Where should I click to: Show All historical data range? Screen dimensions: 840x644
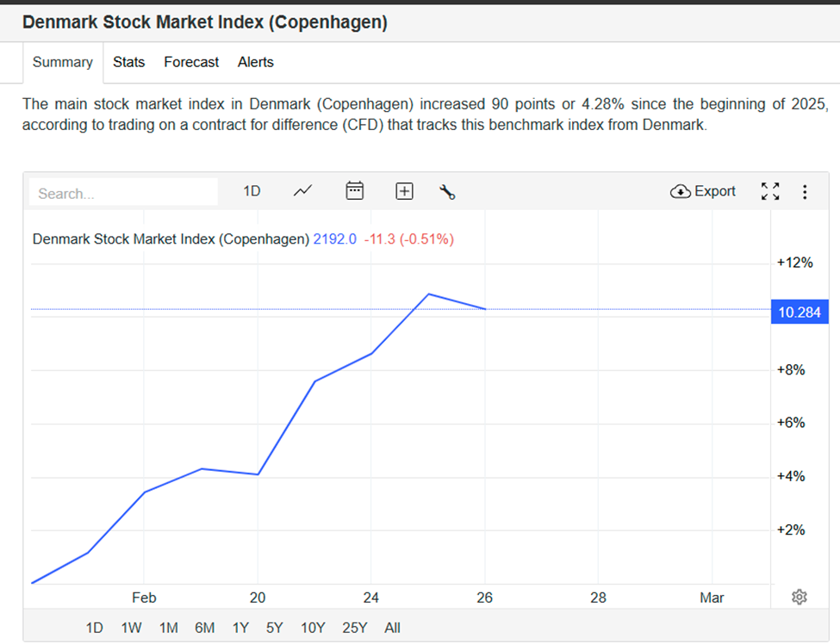pos(392,628)
